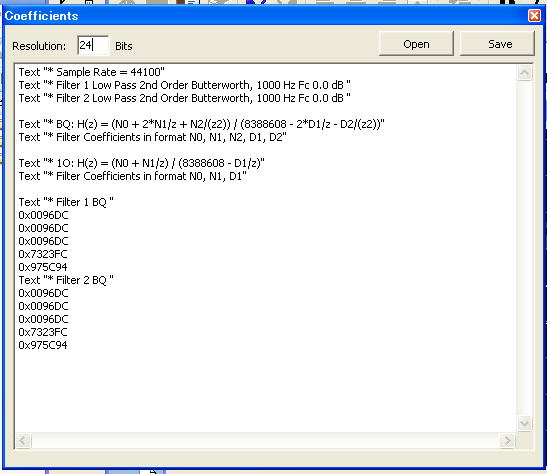Click the Save button
The height and width of the screenshot is (474, 547).
pyautogui.click(x=497, y=44)
